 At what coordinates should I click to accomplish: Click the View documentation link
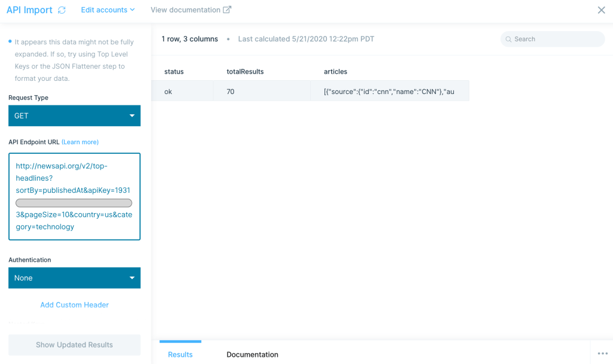(x=184, y=10)
